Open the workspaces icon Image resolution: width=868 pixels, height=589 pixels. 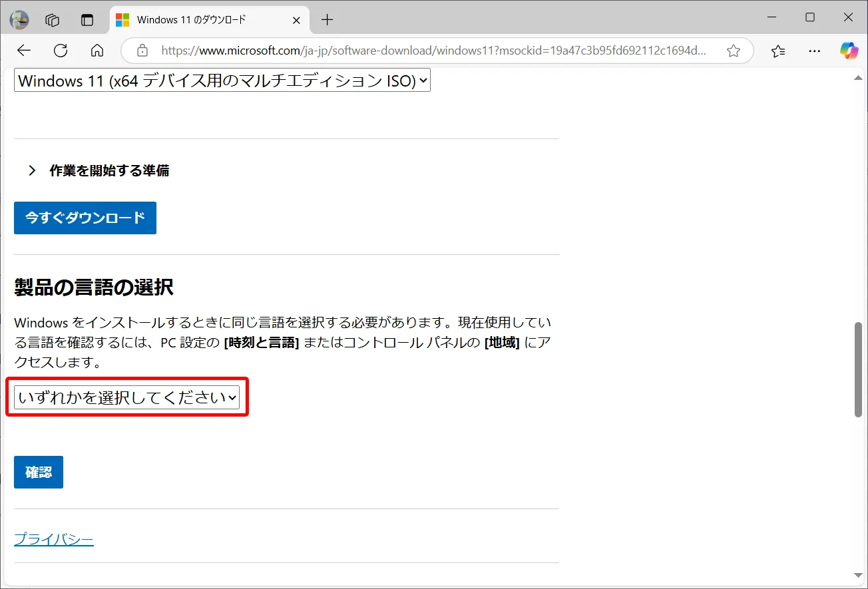(x=53, y=20)
